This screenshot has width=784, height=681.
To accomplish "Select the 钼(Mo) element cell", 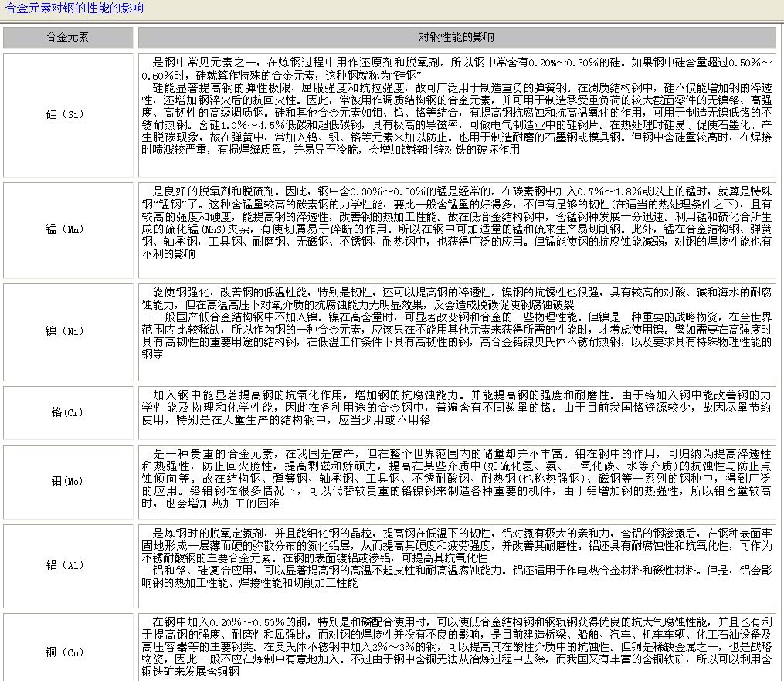I will click(68, 482).
